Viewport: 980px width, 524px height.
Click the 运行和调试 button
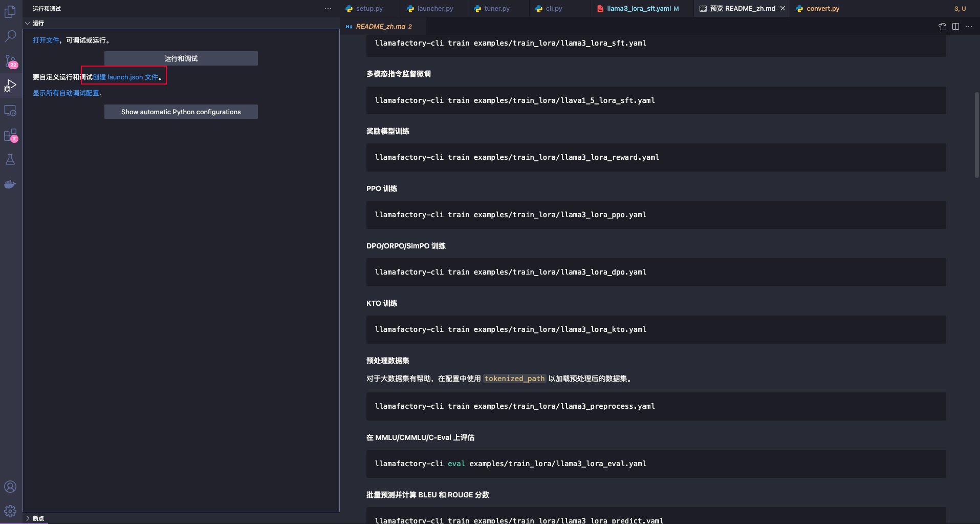181,58
